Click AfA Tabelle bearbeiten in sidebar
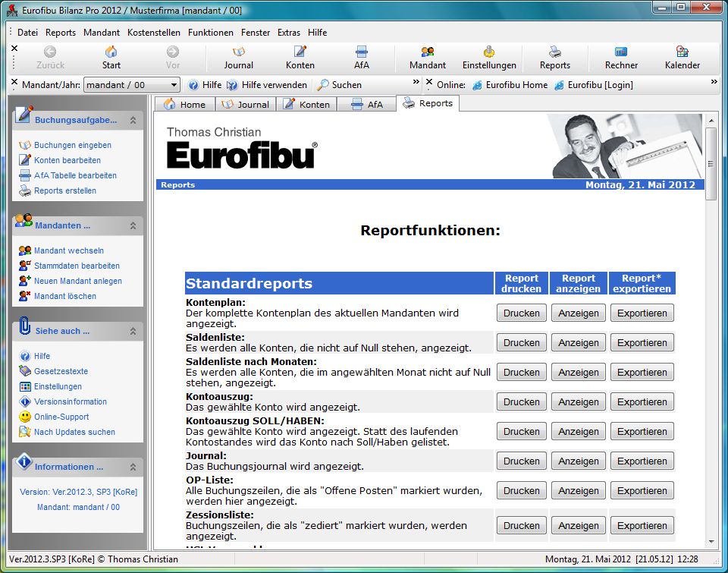This screenshot has height=573, width=728. (x=67, y=175)
